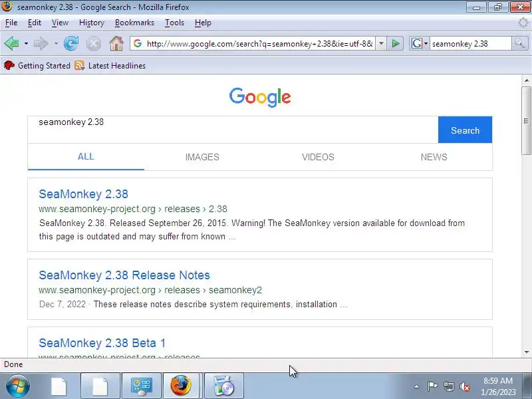Open the View menu
This screenshot has width=532, height=399.
point(60,23)
